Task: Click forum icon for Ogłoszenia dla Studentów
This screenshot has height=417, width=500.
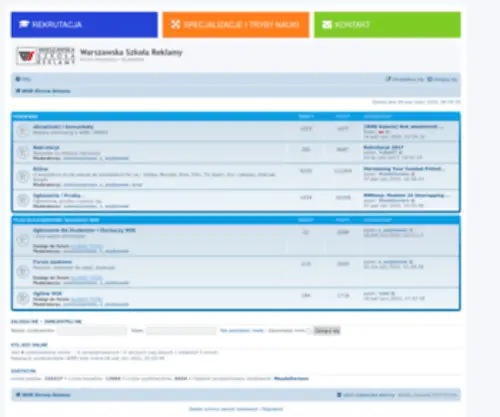Action: click(23, 240)
